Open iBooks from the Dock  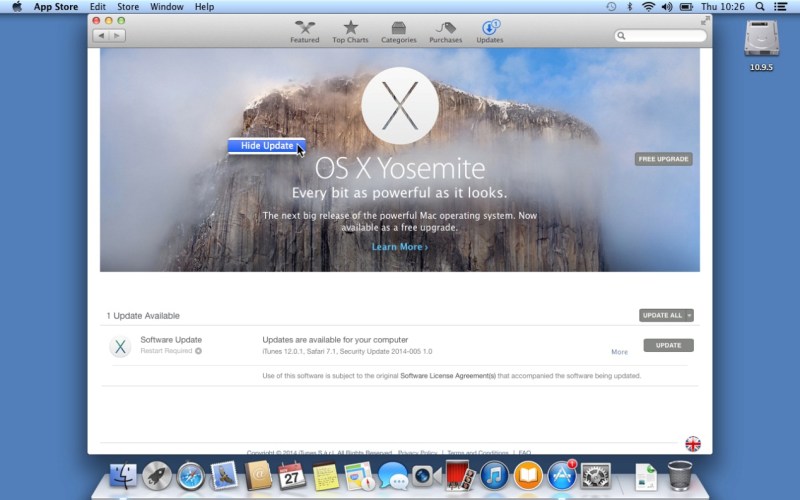pyautogui.click(x=528, y=475)
